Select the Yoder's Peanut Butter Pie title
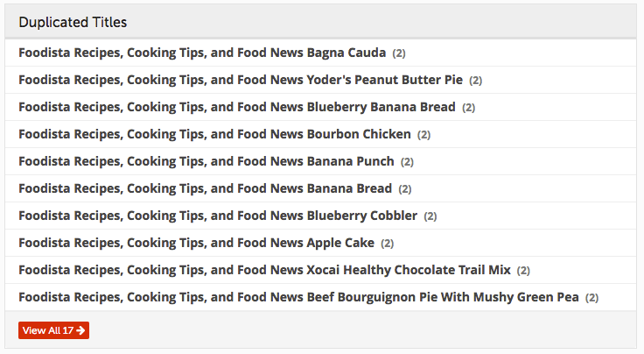Viewport: 644px width, 354px height. (240, 80)
